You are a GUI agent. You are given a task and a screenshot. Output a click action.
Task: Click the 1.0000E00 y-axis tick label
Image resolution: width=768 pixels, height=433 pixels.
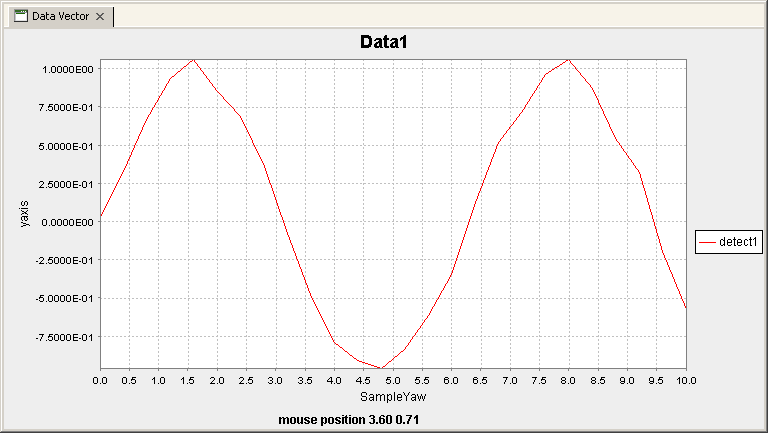pos(68,69)
